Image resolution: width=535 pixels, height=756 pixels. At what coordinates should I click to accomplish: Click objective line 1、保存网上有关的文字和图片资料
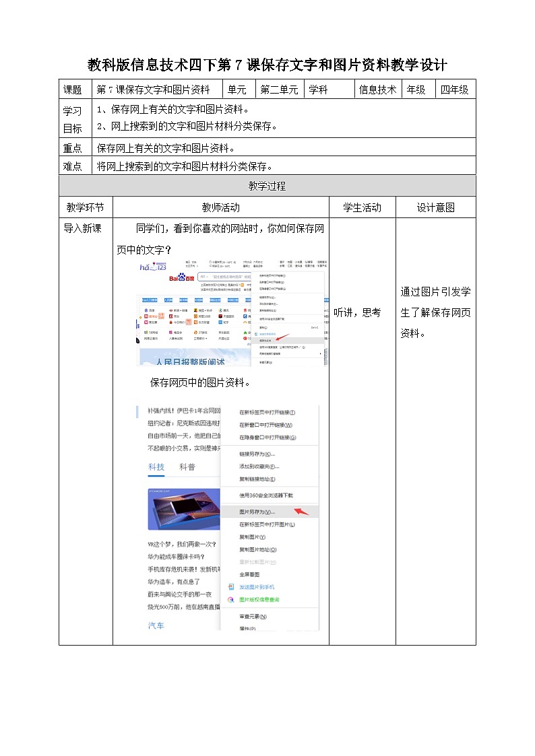pyautogui.click(x=172, y=110)
